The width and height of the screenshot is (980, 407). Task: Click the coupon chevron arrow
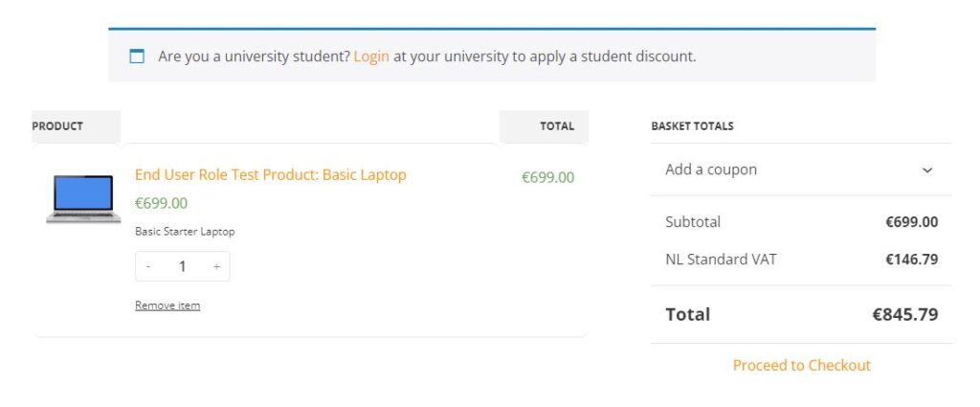click(926, 170)
